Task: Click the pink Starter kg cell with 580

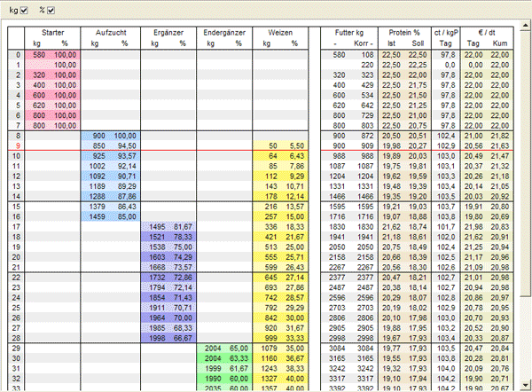Action: pos(40,55)
